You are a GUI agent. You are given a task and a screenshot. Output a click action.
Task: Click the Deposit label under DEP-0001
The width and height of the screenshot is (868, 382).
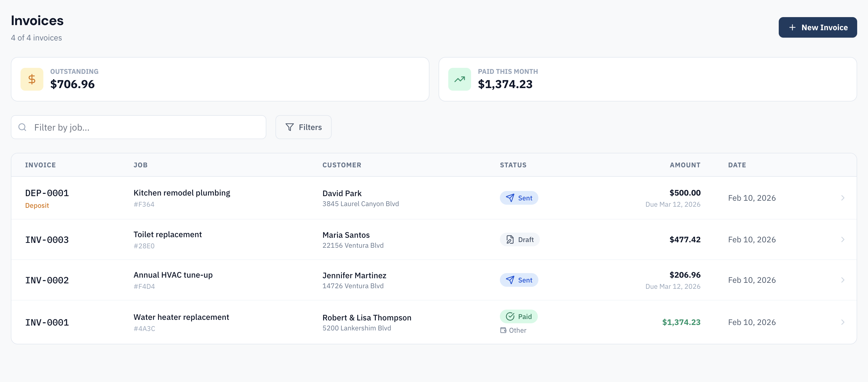[37, 205]
